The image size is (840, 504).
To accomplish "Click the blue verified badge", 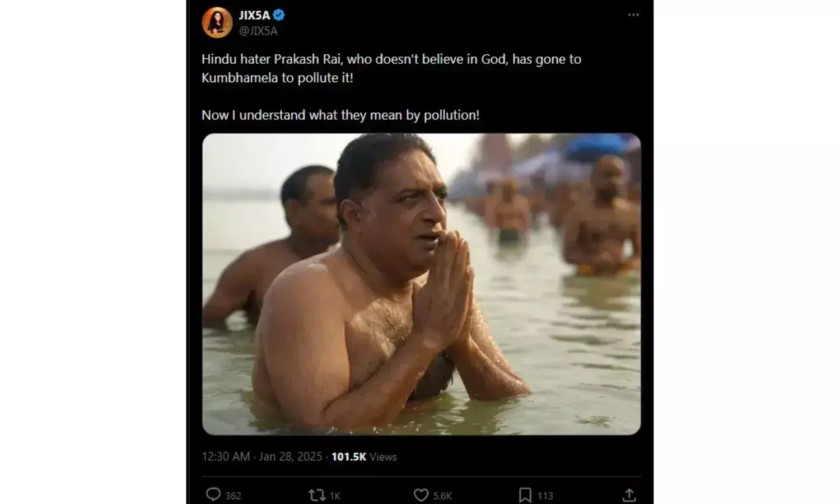I will pos(279,15).
